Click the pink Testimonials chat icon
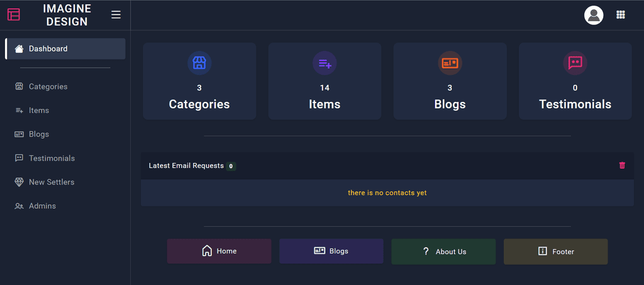 pos(575,64)
